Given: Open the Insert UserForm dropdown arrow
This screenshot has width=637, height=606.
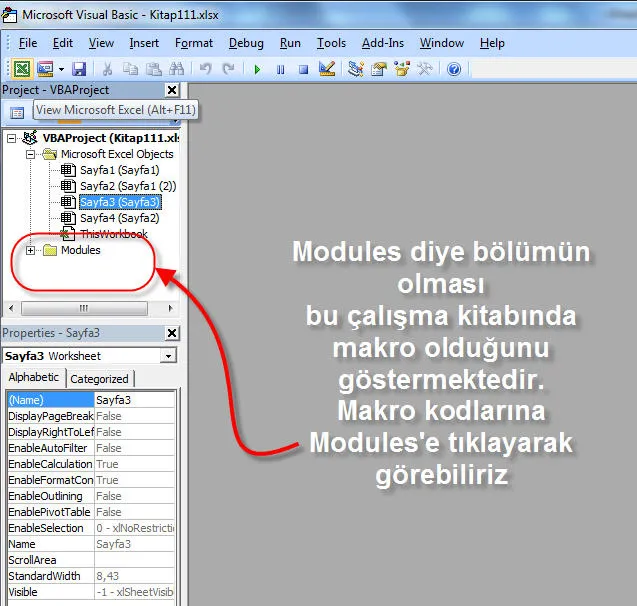Looking at the screenshot, I should pos(61,69).
